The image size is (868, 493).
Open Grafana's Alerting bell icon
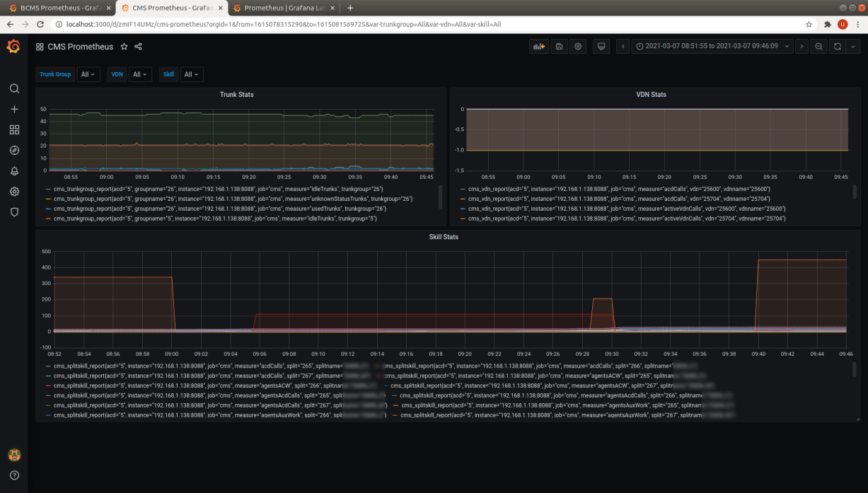(14, 170)
